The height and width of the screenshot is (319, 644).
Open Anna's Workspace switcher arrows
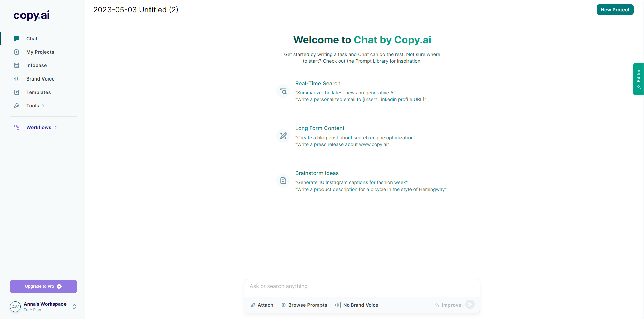(x=74, y=307)
